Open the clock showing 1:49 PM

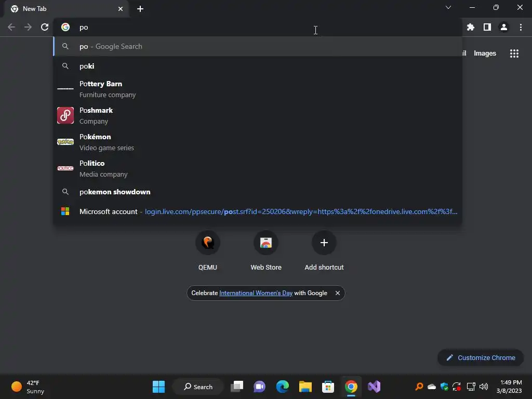pyautogui.click(x=509, y=387)
